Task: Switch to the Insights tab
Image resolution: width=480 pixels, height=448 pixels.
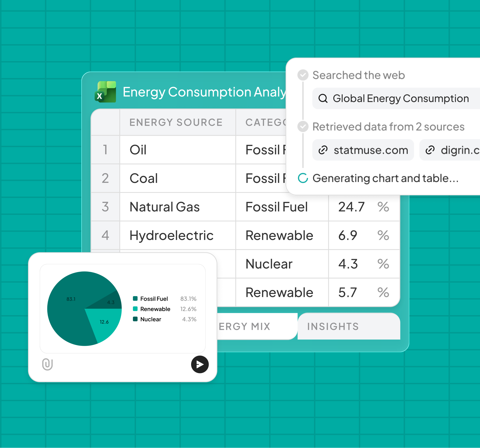Action: 333,326
